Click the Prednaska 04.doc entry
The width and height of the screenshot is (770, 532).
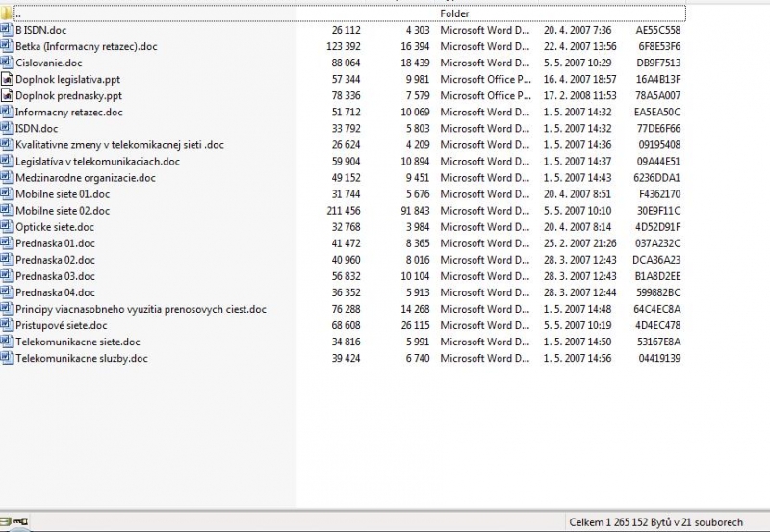click(x=55, y=292)
